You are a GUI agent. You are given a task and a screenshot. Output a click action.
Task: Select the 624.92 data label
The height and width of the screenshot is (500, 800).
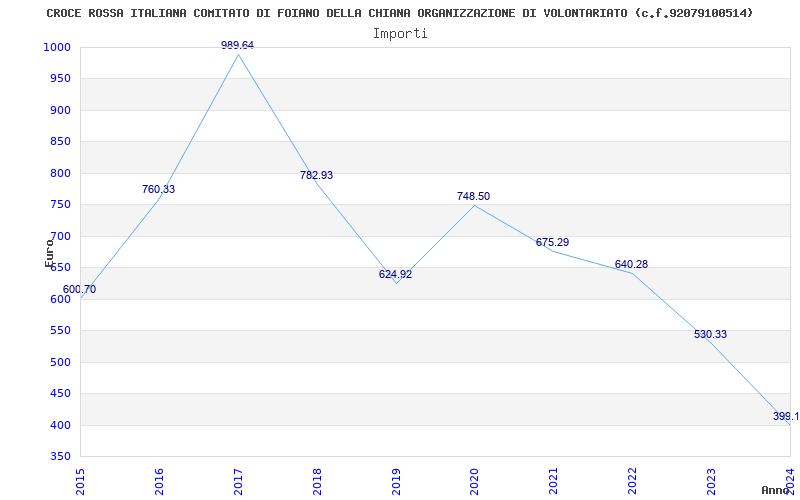[395, 274]
